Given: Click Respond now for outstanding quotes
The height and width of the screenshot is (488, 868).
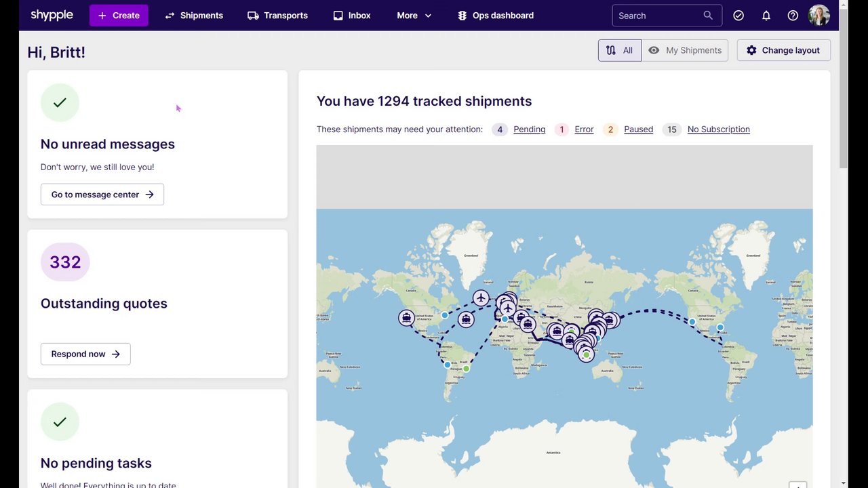Looking at the screenshot, I should pos(85,354).
